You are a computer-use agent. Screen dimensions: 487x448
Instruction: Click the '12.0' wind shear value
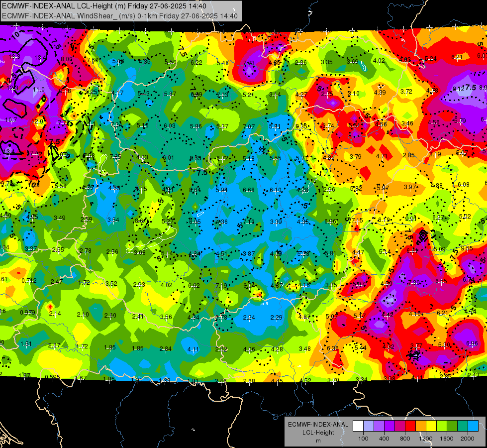(37, 121)
